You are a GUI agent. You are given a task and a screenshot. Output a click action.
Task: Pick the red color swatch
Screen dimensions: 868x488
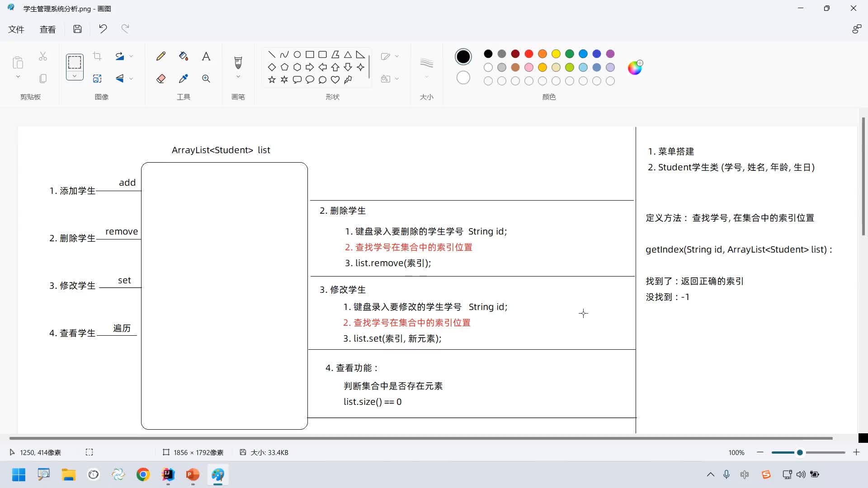pyautogui.click(x=529, y=54)
